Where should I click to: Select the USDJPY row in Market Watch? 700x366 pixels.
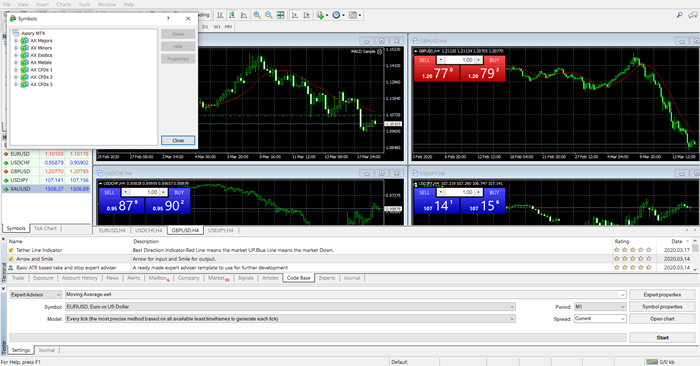pyautogui.click(x=46, y=180)
